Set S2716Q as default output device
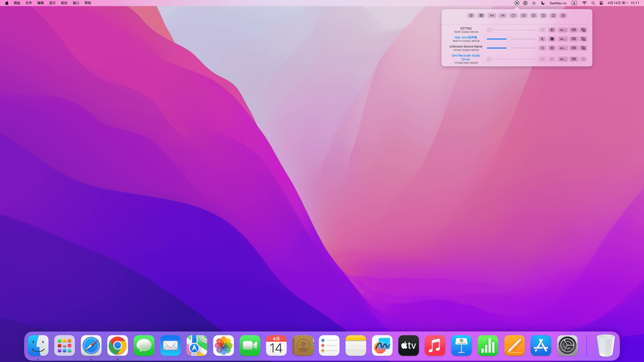The width and height of the screenshot is (644, 362). point(552,30)
